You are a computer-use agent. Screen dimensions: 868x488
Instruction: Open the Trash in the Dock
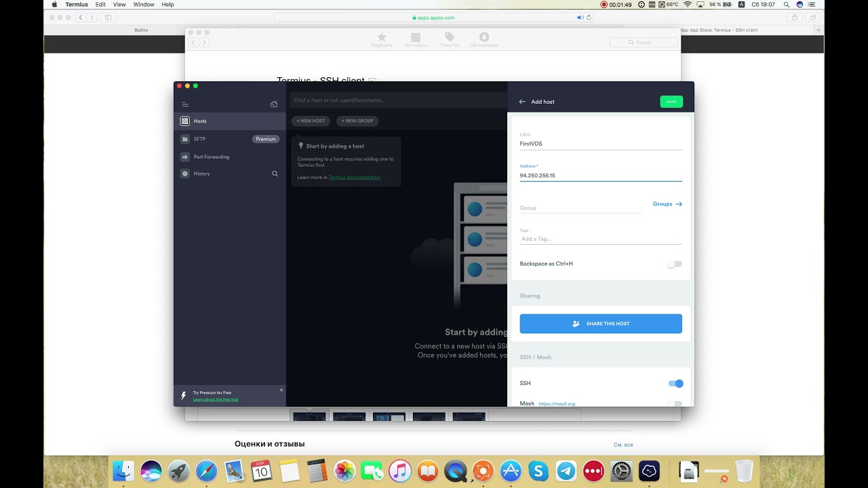(x=744, y=470)
